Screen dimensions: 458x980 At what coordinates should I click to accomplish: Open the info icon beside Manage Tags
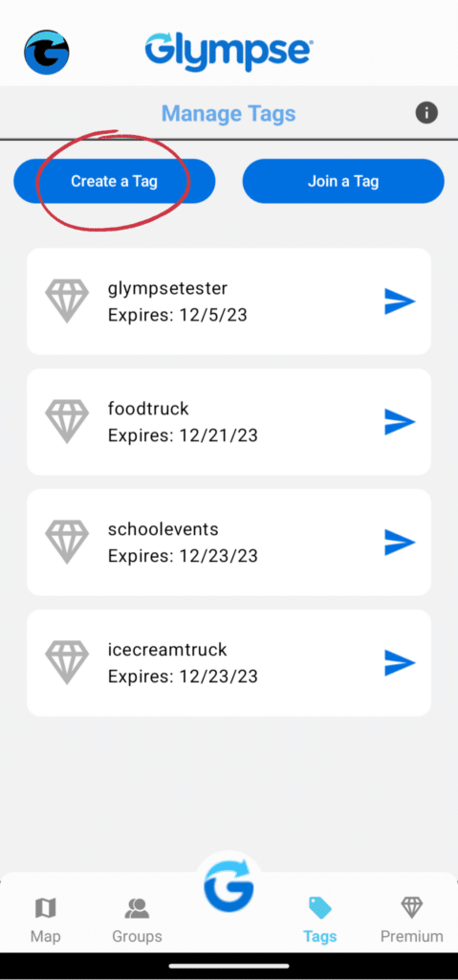coord(426,113)
